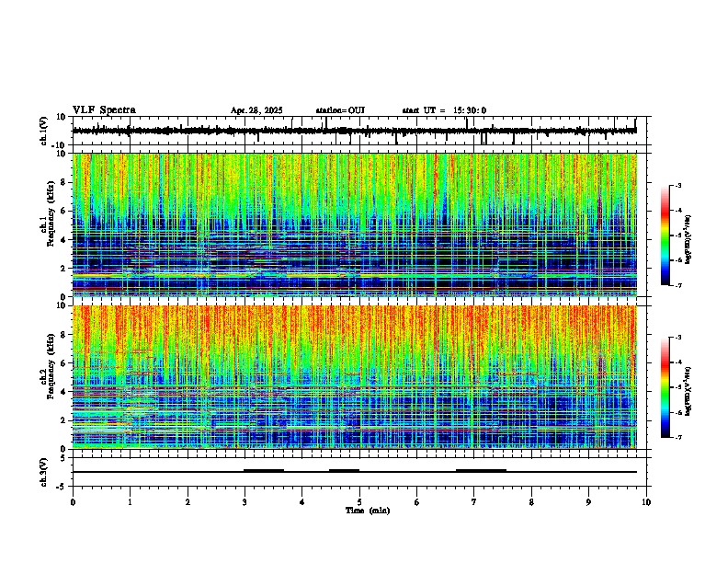728x563 pixels.
Task: Click the ch.1 spectrogram color scale bar
Action: click(665, 236)
